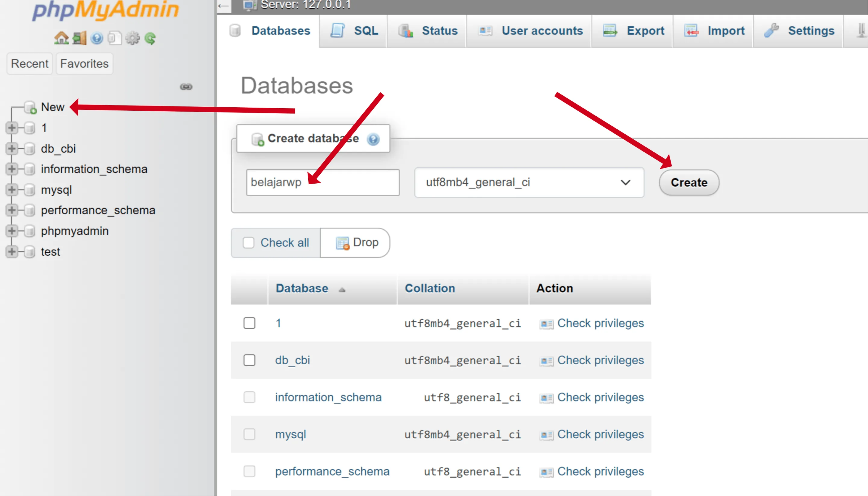Click the phpMyAdmin logo
Image resolution: width=868 pixels, height=496 pixels.
(105, 10)
